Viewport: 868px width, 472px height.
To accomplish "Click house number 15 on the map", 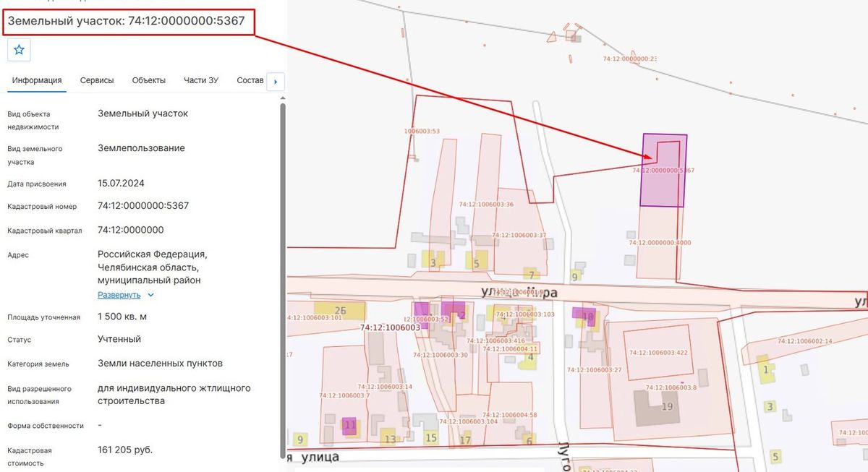I will [431, 437].
